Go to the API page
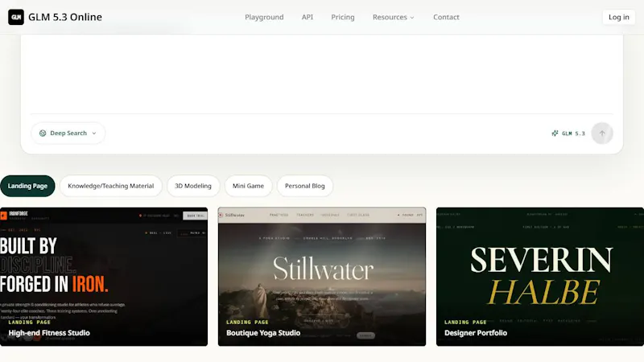This screenshot has width=644, height=362. pyautogui.click(x=308, y=17)
